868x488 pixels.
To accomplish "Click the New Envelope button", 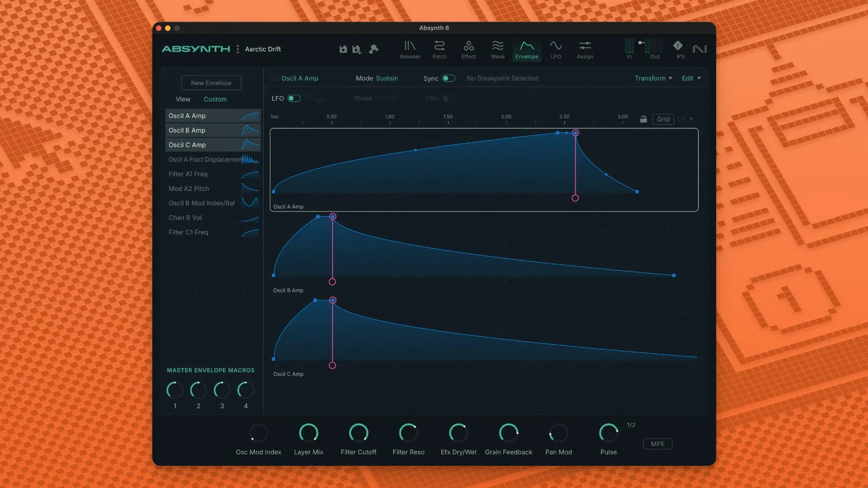I will pyautogui.click(x=211, y=83).
